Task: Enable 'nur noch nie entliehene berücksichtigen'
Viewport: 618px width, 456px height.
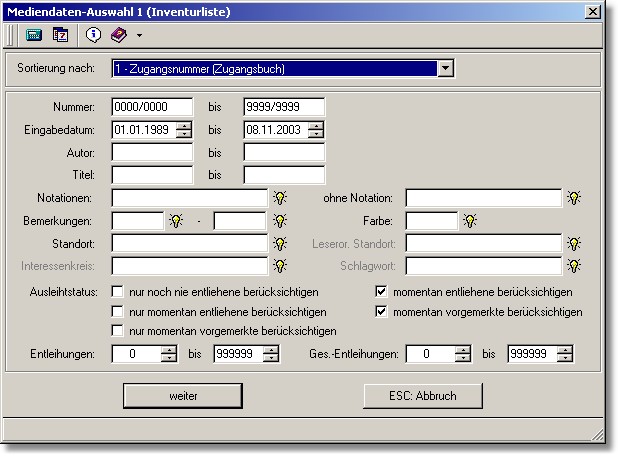Action: [119, 292]
